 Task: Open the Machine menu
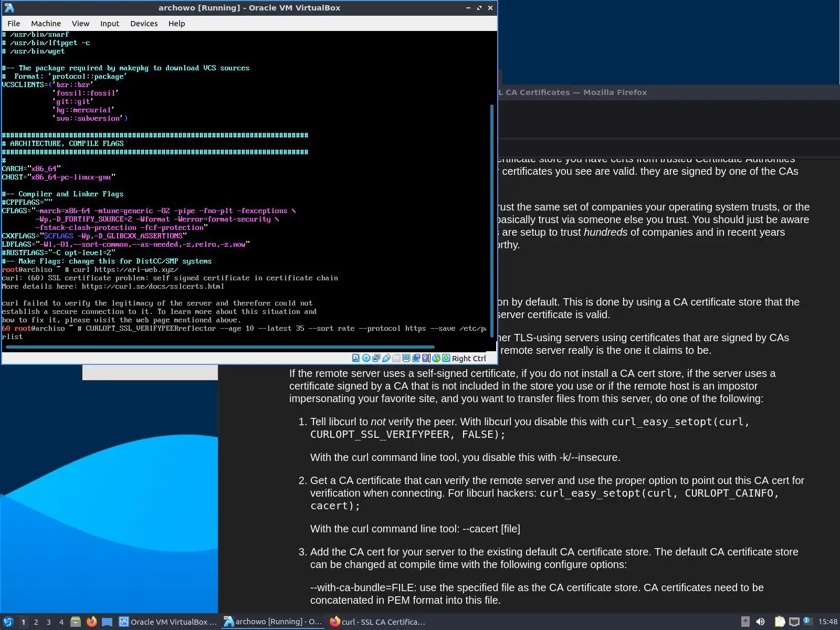[x=46, y=24]
